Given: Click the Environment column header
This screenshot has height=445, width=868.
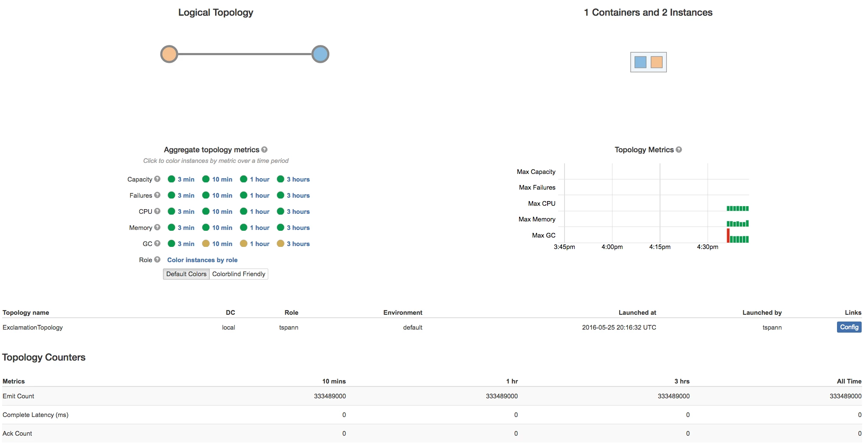Looking at the screenshot, I should (x=403, y=313).
